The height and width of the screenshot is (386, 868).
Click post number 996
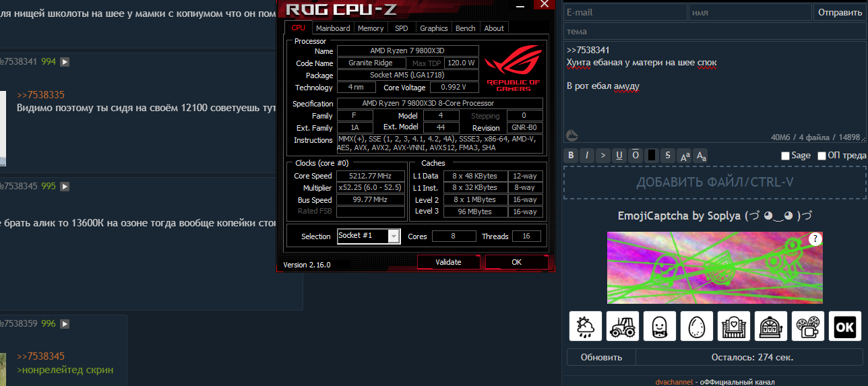[x=49, y=323]
